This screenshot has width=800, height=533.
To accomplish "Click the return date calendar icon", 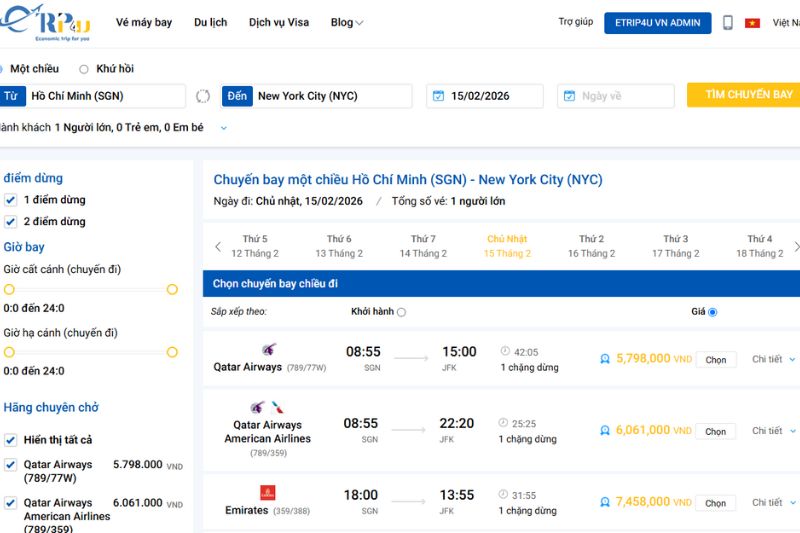I will (569, 96).
